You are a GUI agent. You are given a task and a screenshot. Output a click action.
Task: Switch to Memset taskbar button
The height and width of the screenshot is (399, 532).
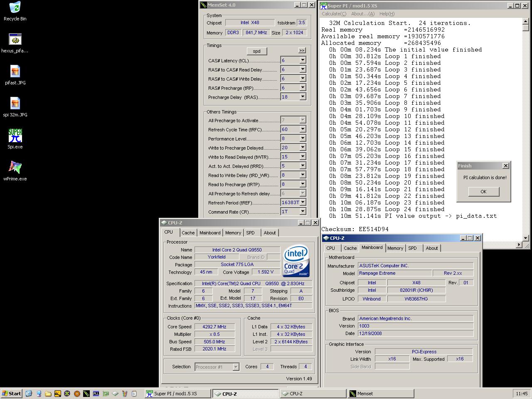[381, 394]
